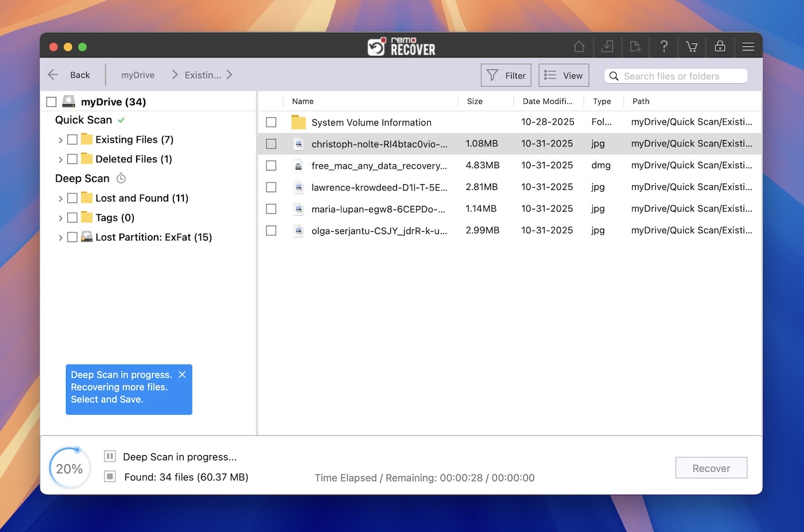Click myDrive in the breadcrumb path
Image resolution: width=804 pixels, height=532 pixels.
click(138, 75)
